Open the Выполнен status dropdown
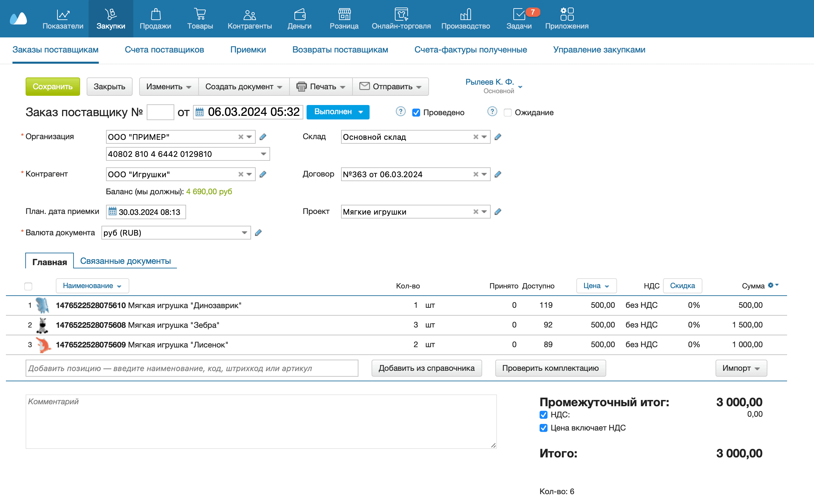The height and width of the screenshot is (504, 814). (x=337, y=112)
